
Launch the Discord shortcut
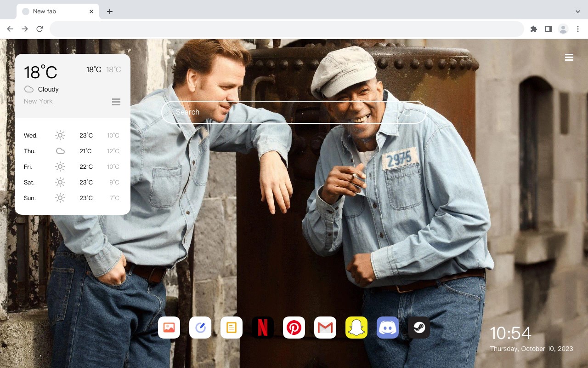click(388, 328)
